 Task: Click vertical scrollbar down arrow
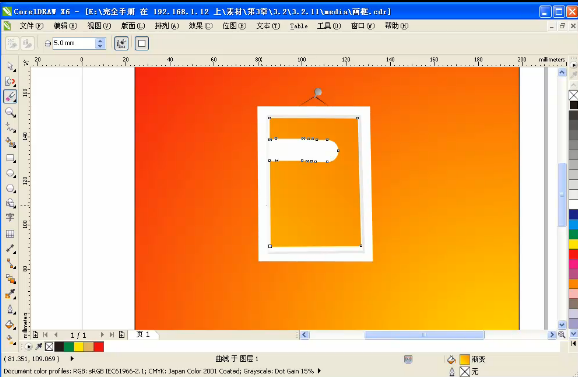[x=562, y=325]
